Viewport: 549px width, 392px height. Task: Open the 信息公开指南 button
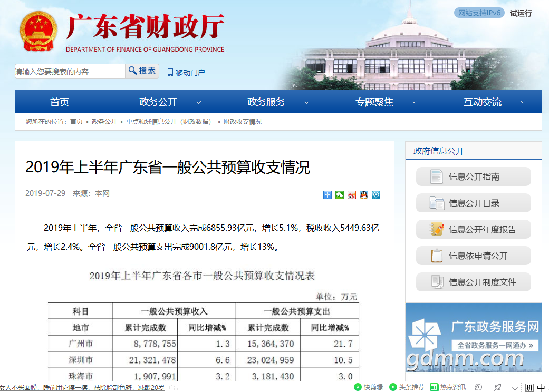click(x=474, y=177)
